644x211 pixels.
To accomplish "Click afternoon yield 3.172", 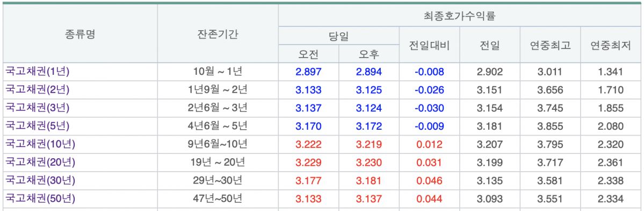I will (369, 126).
